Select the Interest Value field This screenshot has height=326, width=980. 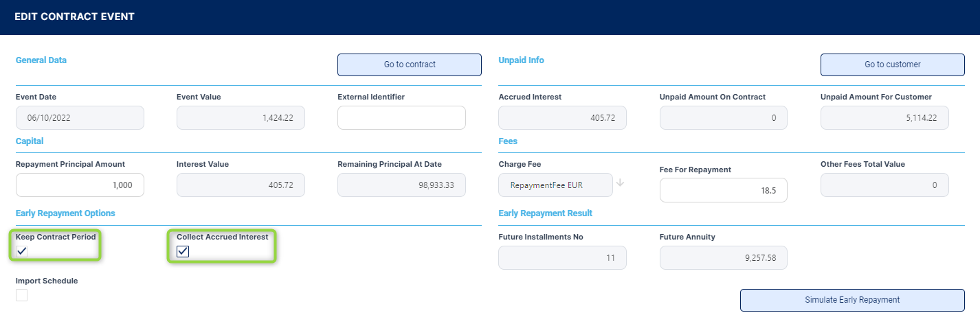(x=241, y=185)
